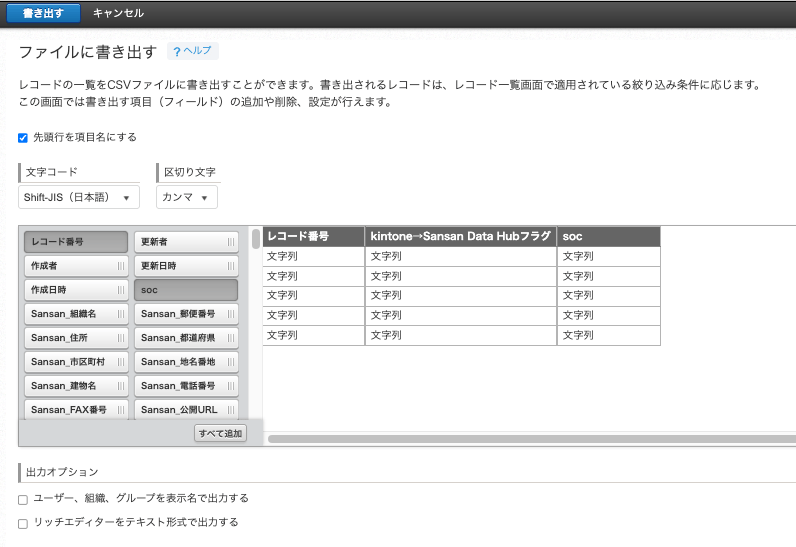Add the 更新者 field
The width and height of the screenshot is (796, 547).
pyautogui.click(x=186, y=242)
